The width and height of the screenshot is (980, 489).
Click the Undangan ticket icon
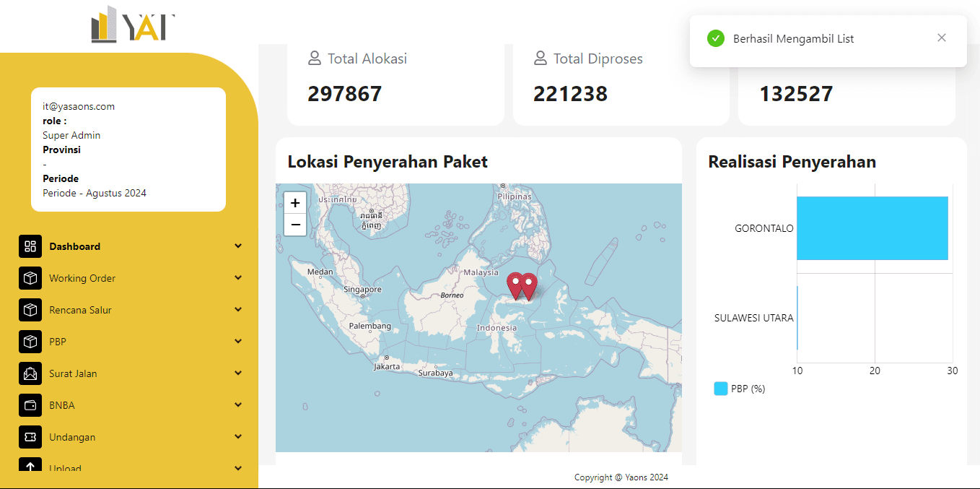30,437
